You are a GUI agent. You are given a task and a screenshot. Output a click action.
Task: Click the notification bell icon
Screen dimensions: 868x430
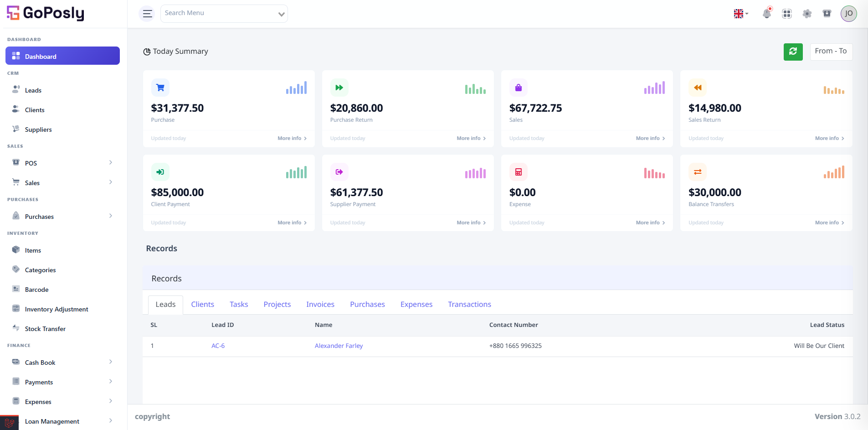click(x=767, y=14)
